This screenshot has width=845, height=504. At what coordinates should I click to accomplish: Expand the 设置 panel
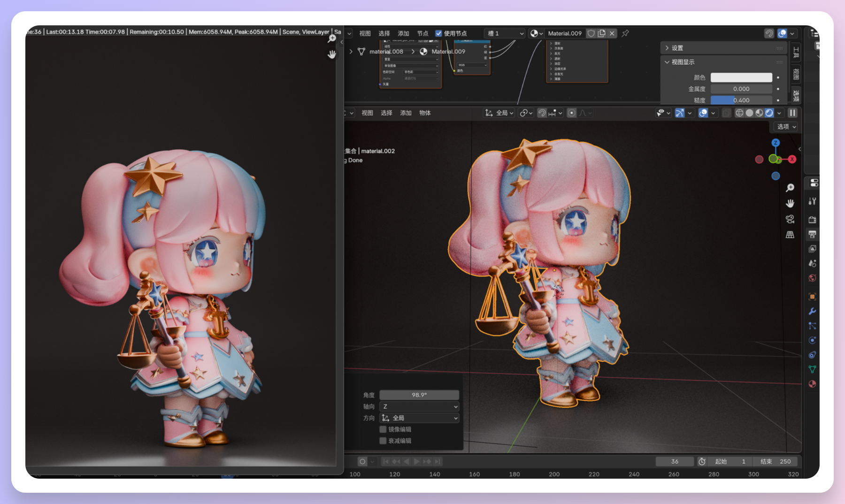(x=676, y=48)
